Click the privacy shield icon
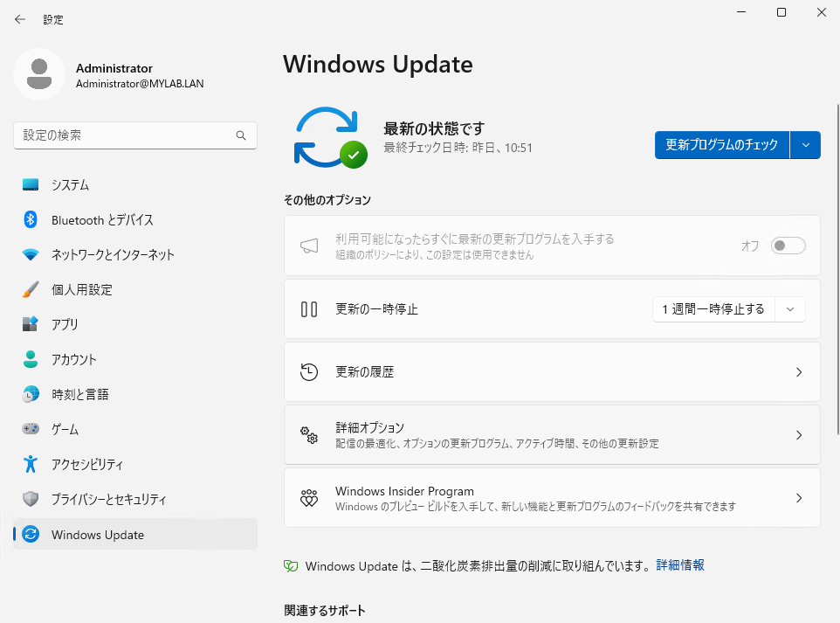Viewport: 840px width, 623px height. 31,499
